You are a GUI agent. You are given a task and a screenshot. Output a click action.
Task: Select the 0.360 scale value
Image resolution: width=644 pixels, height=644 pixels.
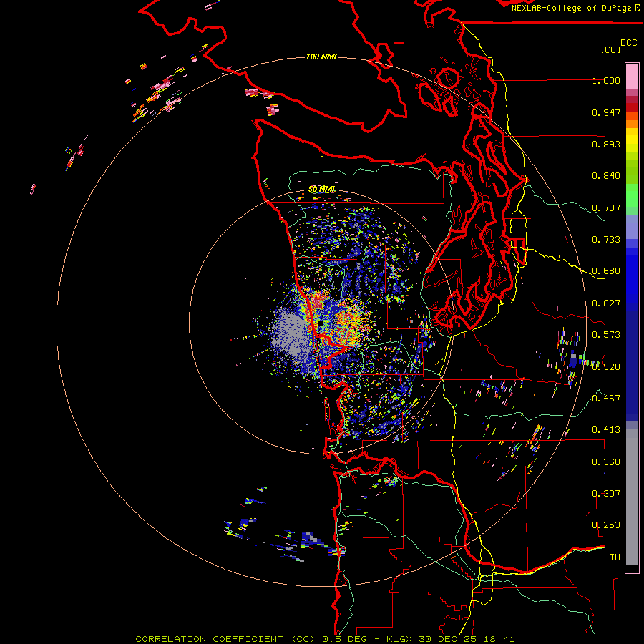point(606,462)
